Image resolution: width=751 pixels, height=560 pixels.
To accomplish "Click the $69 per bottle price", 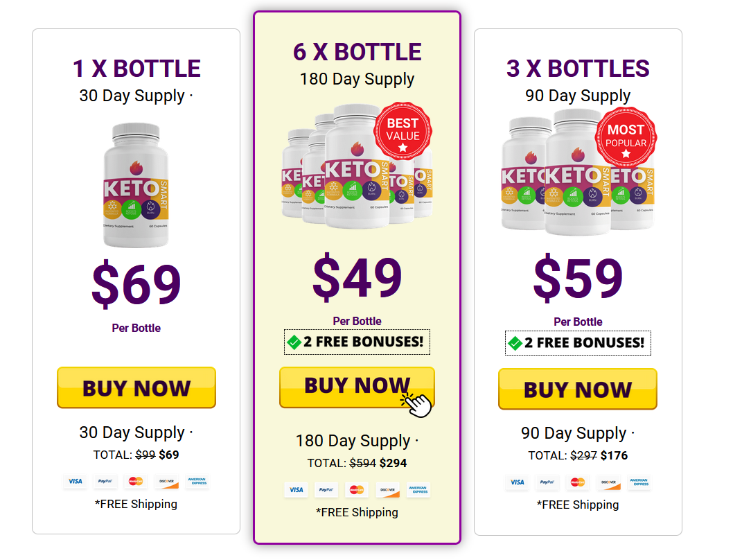I will [136, 285].
